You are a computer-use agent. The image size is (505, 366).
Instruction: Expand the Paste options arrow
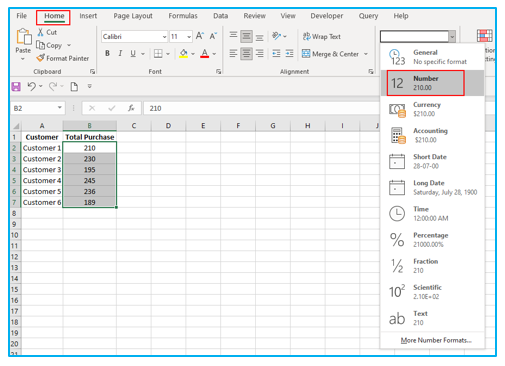[x=23, y=59]
